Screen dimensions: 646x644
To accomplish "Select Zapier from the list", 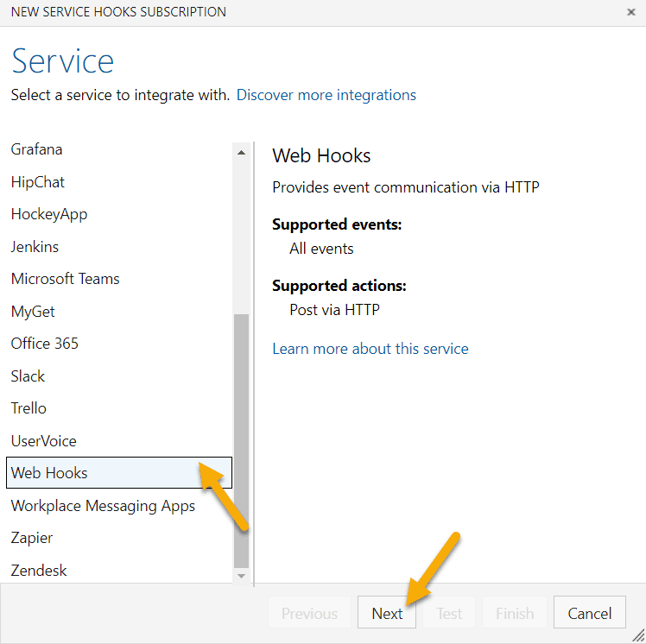I will click(119, 538).
